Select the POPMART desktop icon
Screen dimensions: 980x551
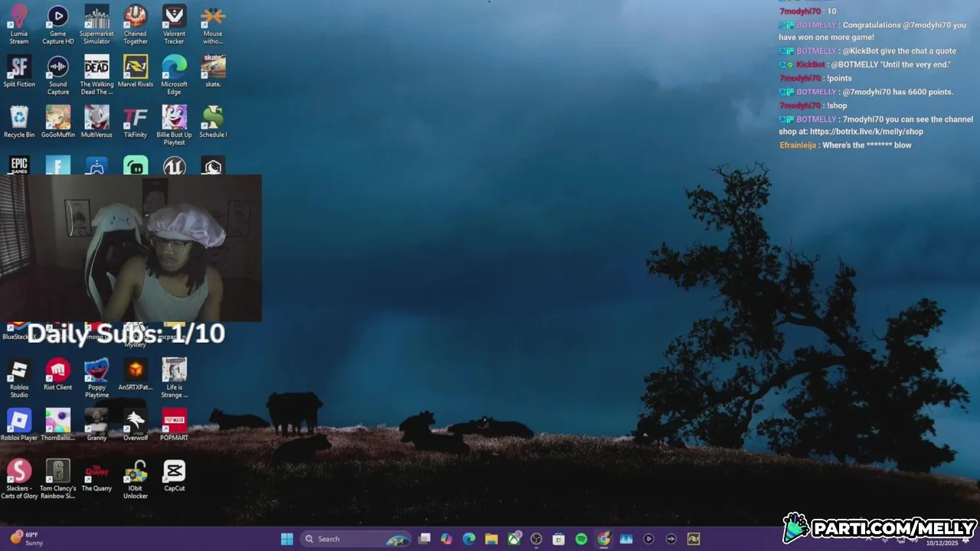click(x=174, y=425)
